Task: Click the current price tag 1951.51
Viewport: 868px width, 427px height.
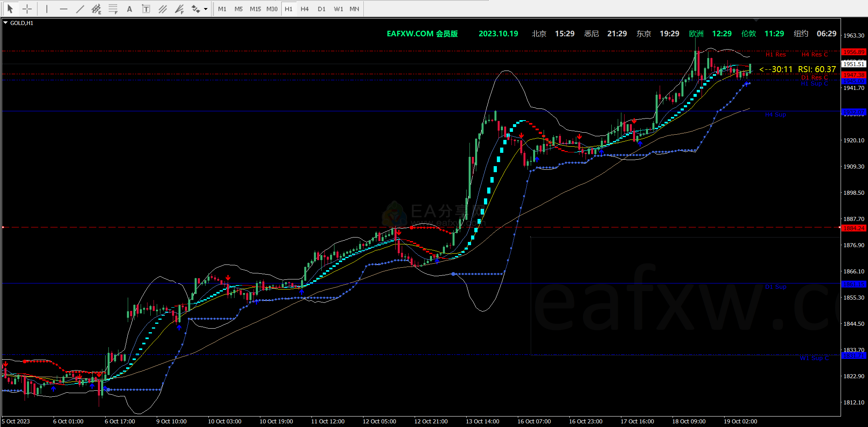Action: (x=854, y=64)
